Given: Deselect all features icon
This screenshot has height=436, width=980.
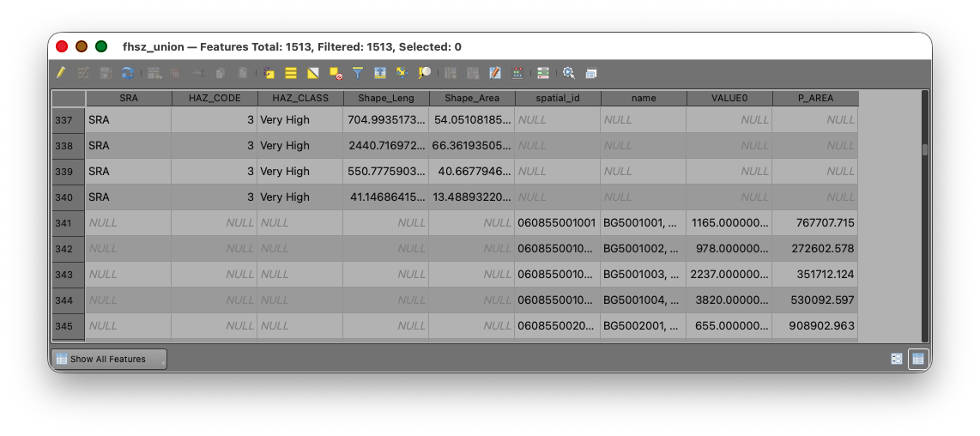Looking at the screenshot, I should click(x=336, y=73).
